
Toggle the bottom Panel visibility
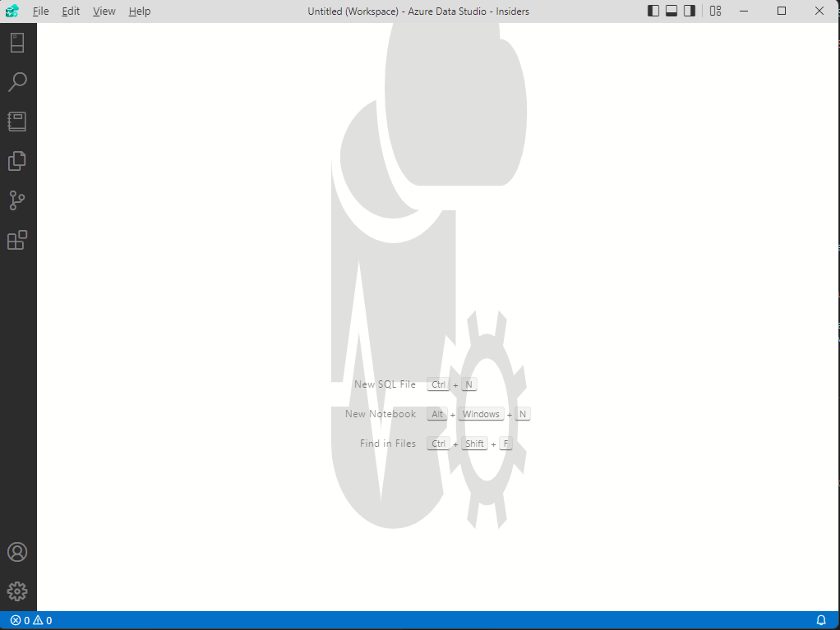(x=671, y=11)
